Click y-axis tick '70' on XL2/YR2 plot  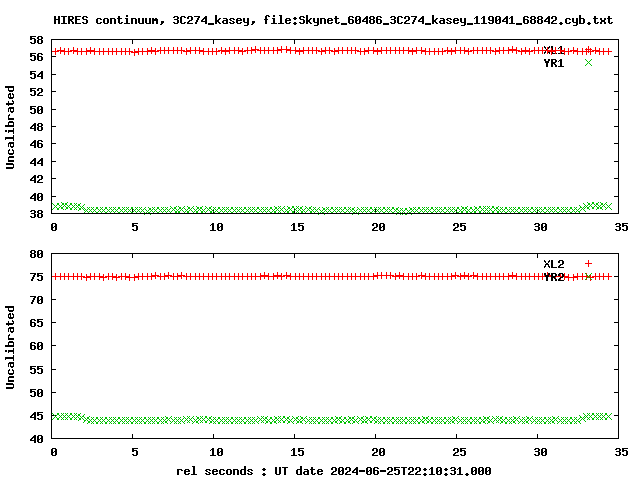point(36,300)
